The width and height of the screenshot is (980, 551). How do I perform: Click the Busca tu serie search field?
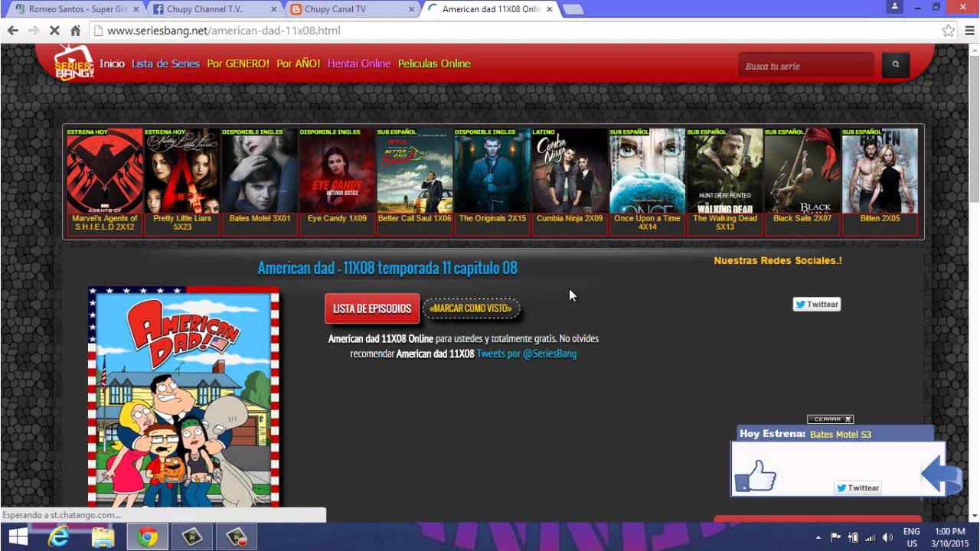(806, 66)
